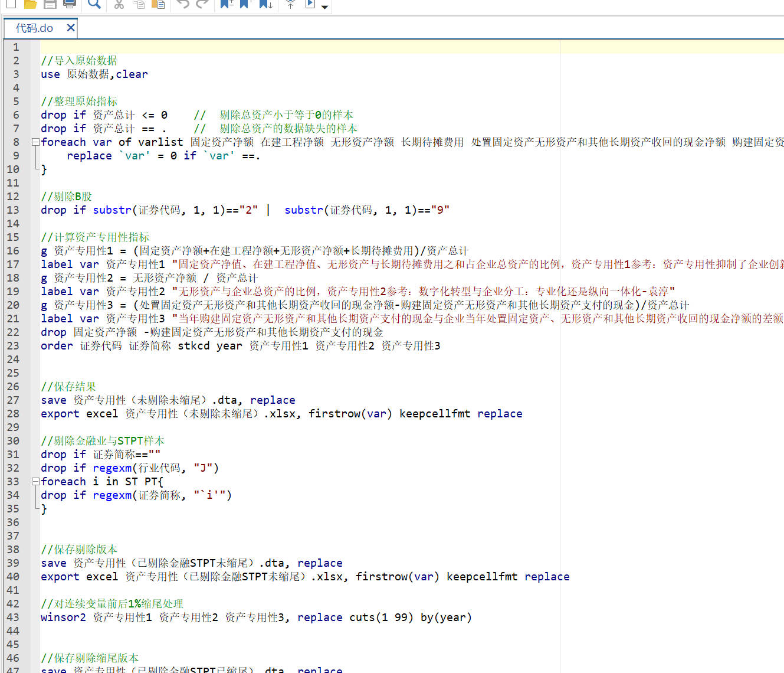Open a file with the folder icon

coord(30,4)
